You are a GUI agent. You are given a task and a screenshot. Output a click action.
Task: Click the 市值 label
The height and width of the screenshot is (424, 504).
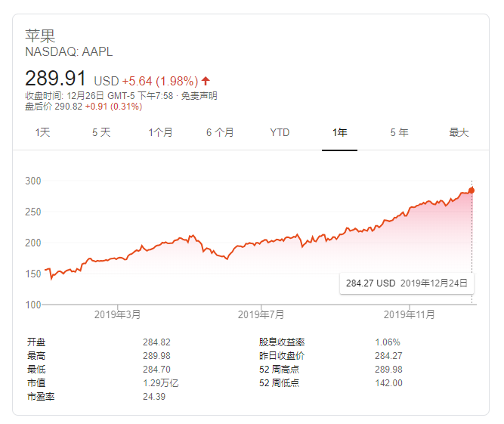pos(36,383)
